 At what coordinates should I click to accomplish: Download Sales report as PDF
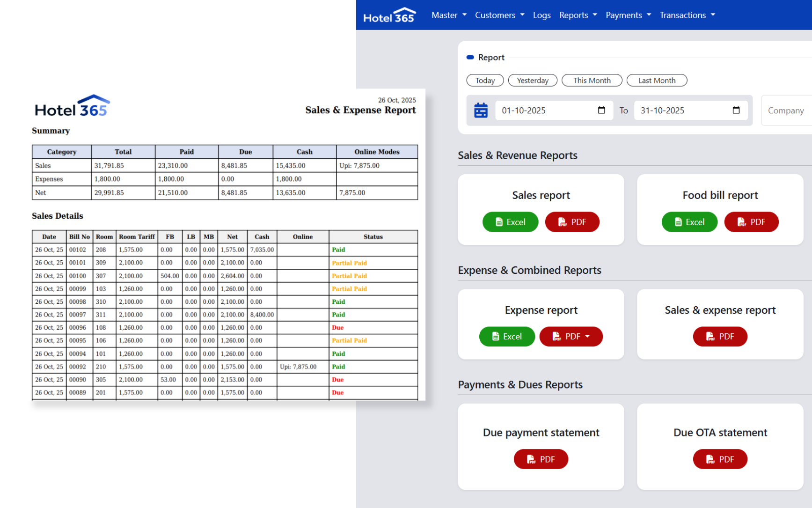[572, 222]
